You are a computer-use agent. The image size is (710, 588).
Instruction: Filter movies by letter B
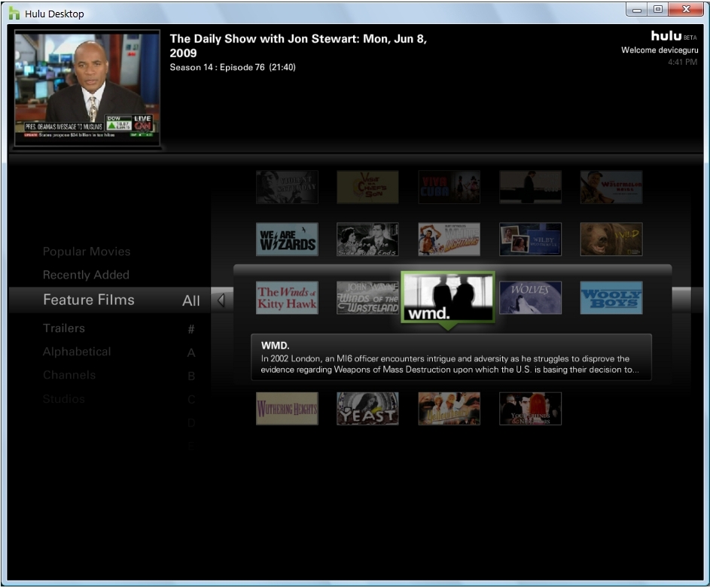(191, 376)
